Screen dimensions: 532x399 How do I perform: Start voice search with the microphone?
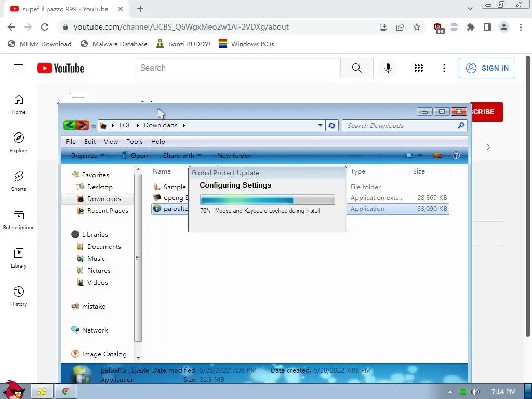point(388,68)
